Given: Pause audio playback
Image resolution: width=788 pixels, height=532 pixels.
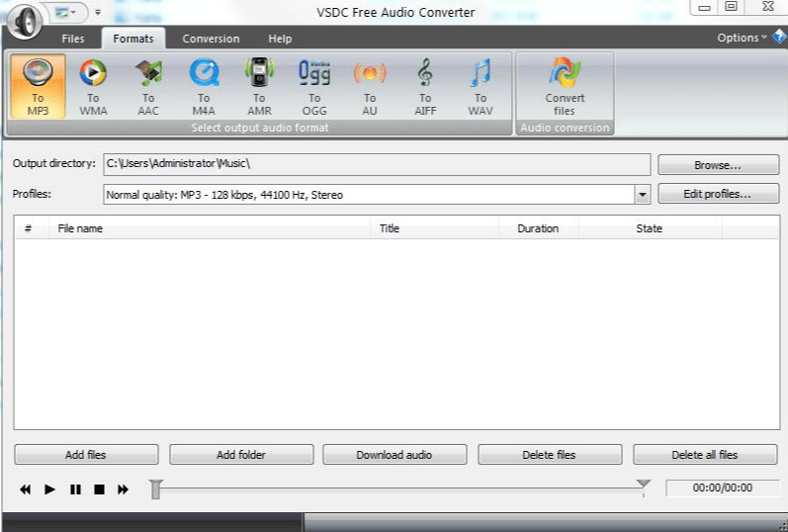Looking at the screenshot, I should [x=75, y=489].
